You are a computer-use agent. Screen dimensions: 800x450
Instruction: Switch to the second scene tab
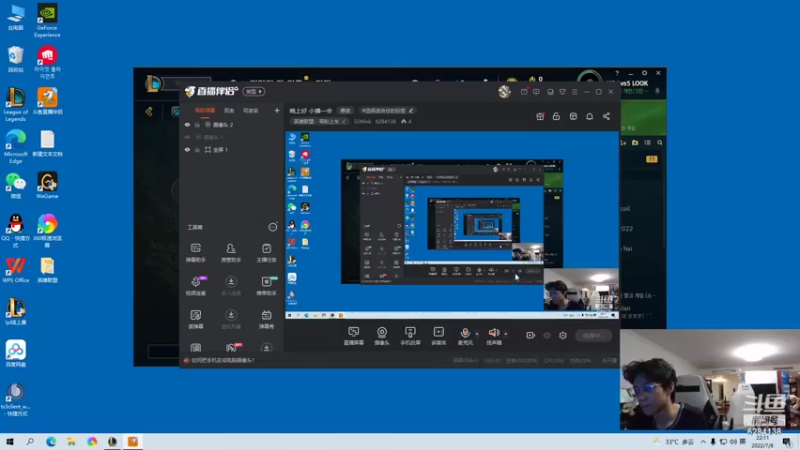[x=229, y=110]
